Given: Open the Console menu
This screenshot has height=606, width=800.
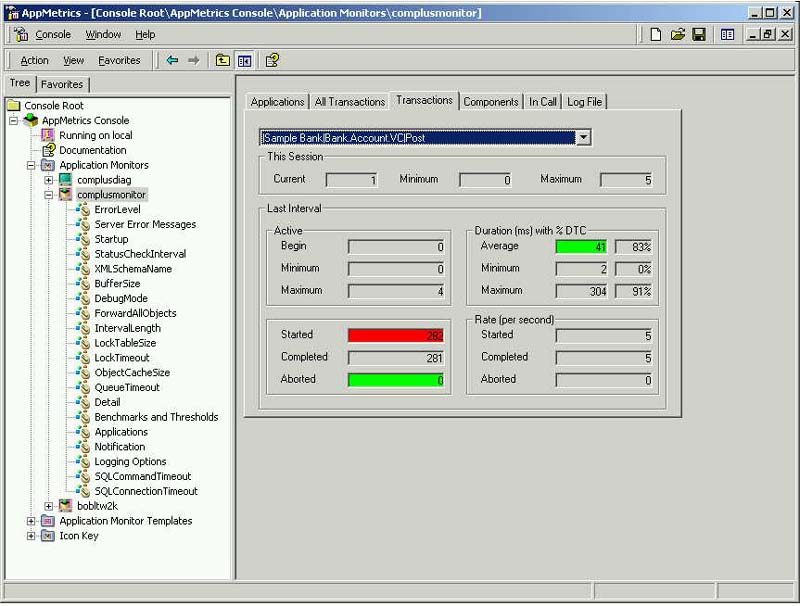Looking at the screenshot, I should (53, 35).
